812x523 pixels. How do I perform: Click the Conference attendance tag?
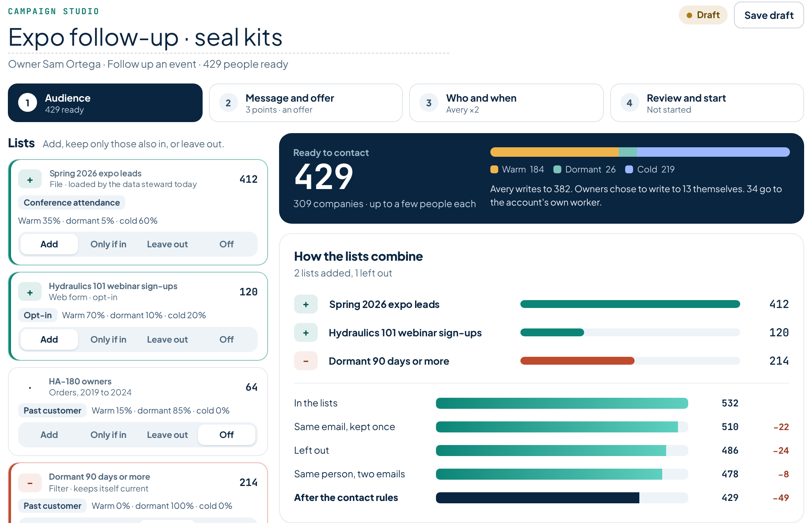point(72,202)
